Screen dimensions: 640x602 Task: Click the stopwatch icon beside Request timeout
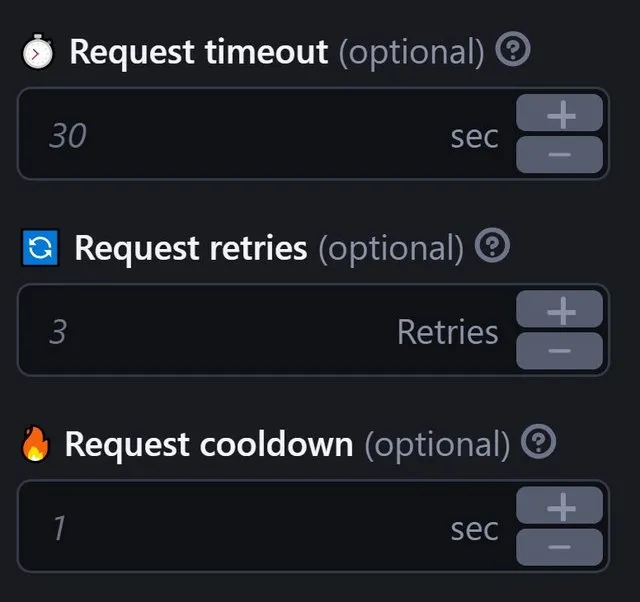38,51
